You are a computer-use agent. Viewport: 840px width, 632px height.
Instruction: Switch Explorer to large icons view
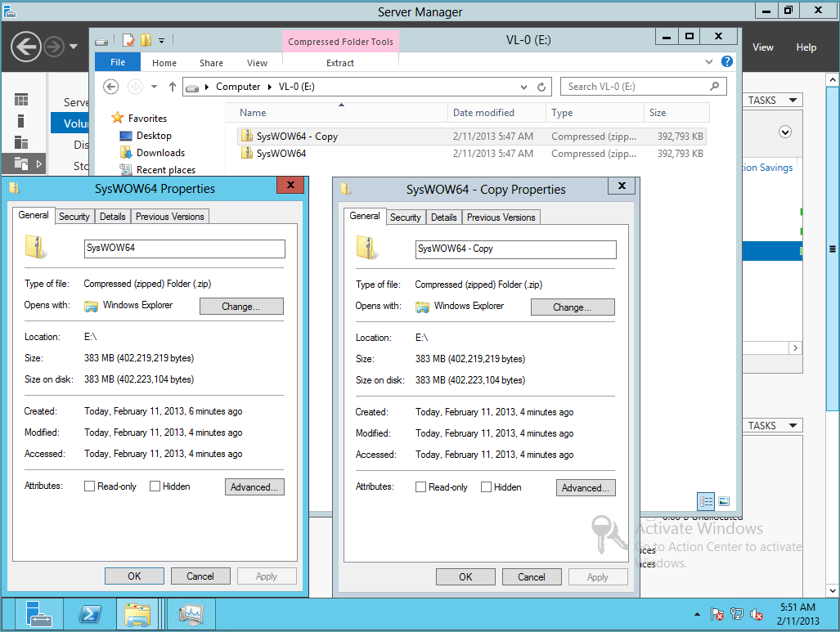(x=724, y=501)
